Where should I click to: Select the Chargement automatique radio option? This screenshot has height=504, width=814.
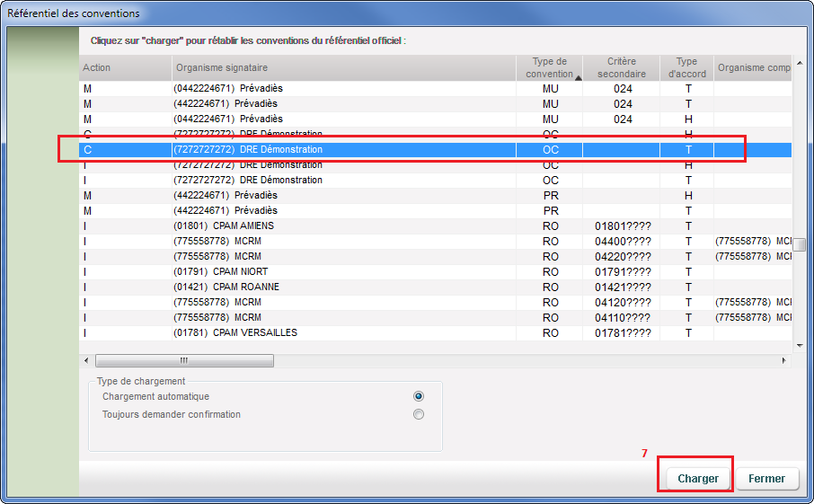coord(418,396)
